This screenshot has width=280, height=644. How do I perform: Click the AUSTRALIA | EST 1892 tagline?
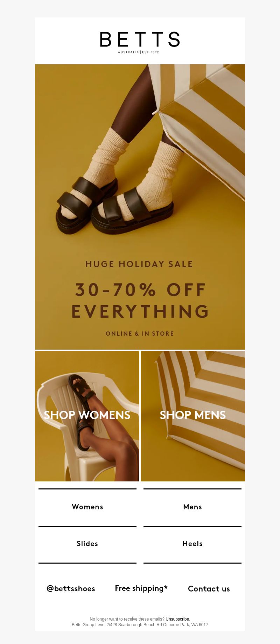click(139, 52)
